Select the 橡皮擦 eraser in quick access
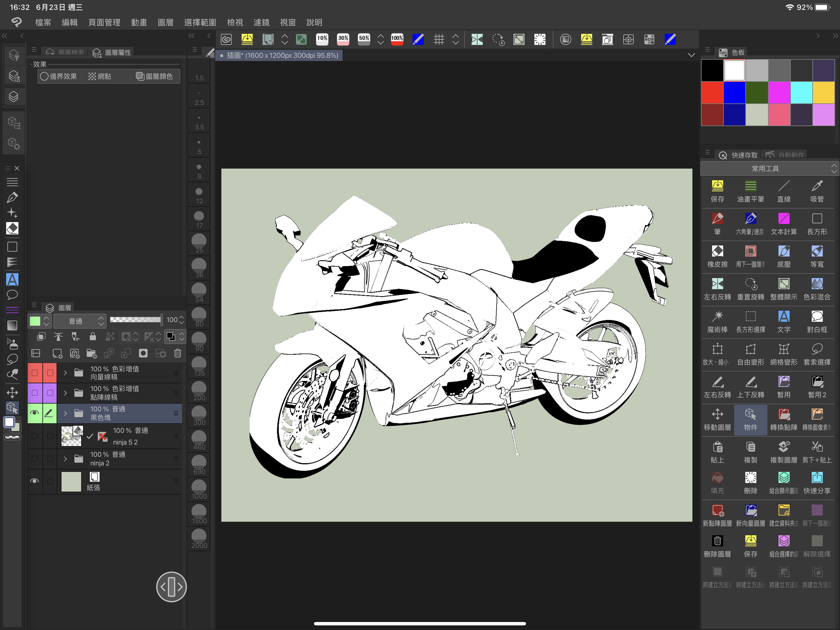Image resolution: width=840 pixels, height=630 pixels. pos(717,257)
